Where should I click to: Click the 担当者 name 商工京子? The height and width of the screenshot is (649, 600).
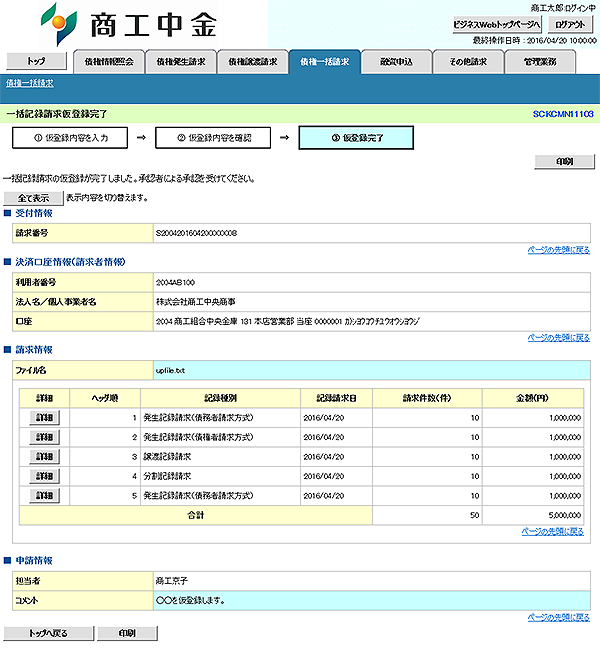(x=171, y=581)
